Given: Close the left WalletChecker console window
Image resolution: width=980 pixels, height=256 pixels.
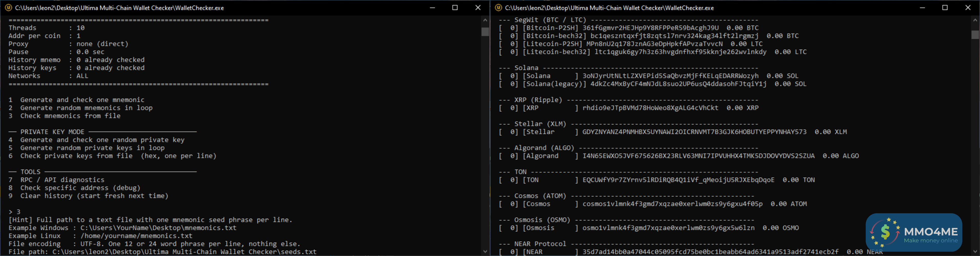Looking at the screenshot, I should click(x=478, y=8).
